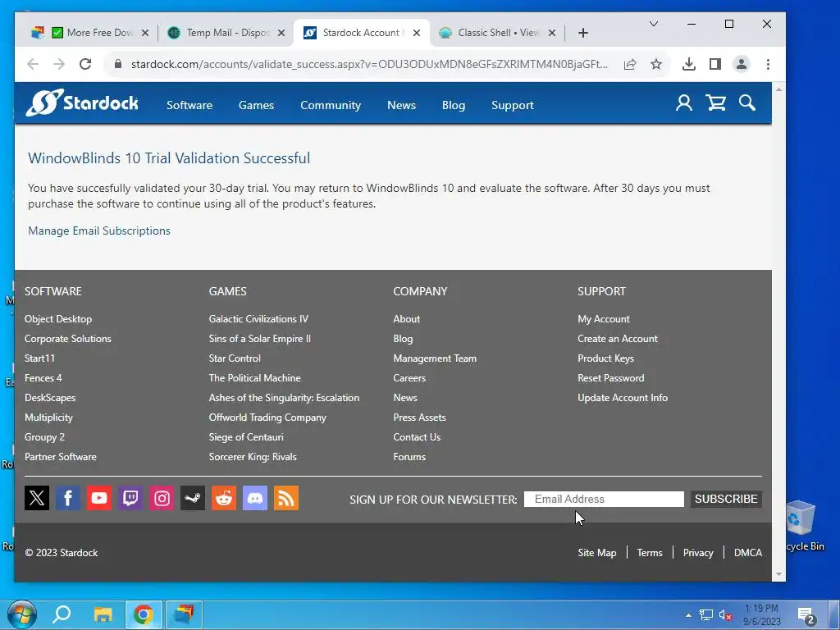The width and height of the screenshot is (840, 630).
Task: Open Site Map footer link
Action: point(597,552)
